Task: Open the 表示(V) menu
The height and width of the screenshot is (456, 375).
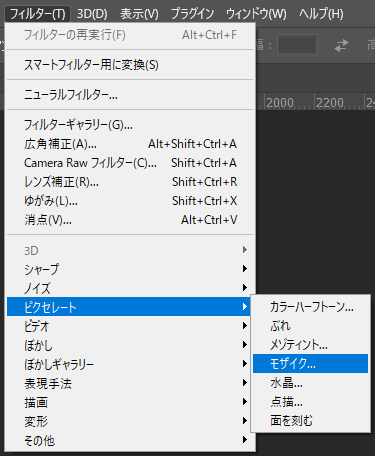Action: 139,14
